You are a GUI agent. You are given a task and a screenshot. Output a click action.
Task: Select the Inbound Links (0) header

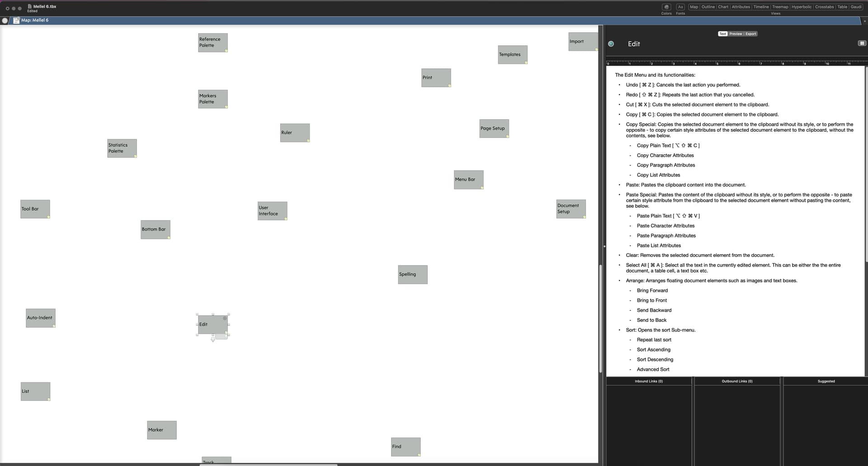[648, 381]
